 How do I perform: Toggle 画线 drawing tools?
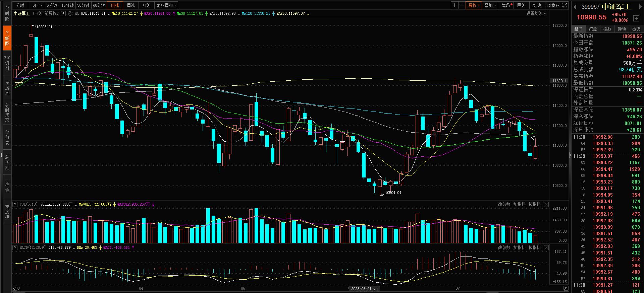[x=521, y=5]
